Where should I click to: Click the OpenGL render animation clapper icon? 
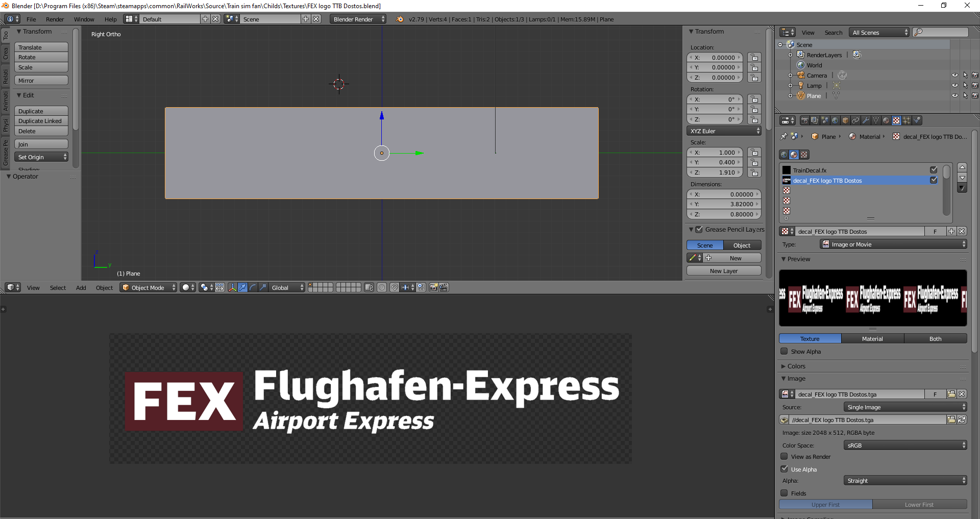coord(444,287)
